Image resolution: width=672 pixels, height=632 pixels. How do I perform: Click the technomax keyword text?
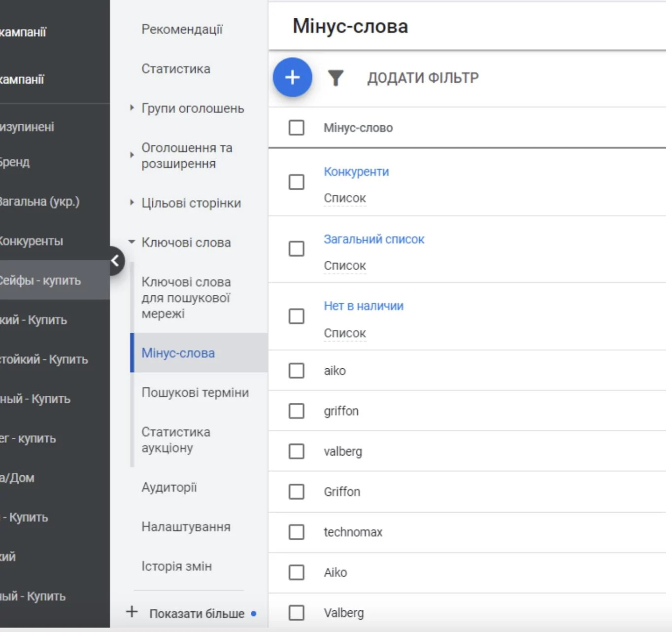point(353,532)
